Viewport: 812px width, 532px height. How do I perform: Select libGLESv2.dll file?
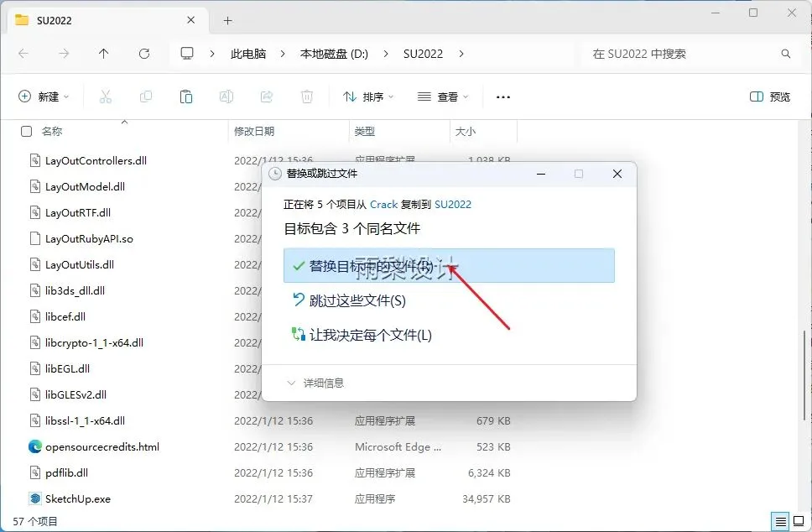click(75, 394)
